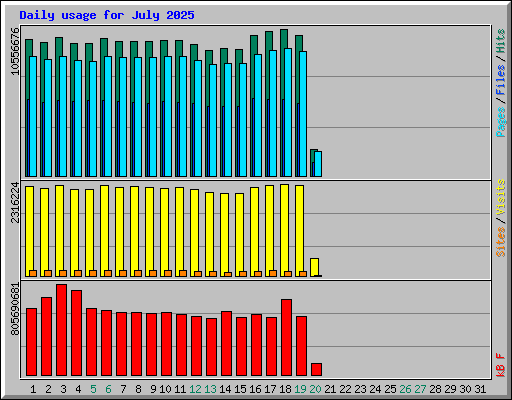
Task: Click the 'Daily usage for July 2025' title
Action: pos(107,15)
